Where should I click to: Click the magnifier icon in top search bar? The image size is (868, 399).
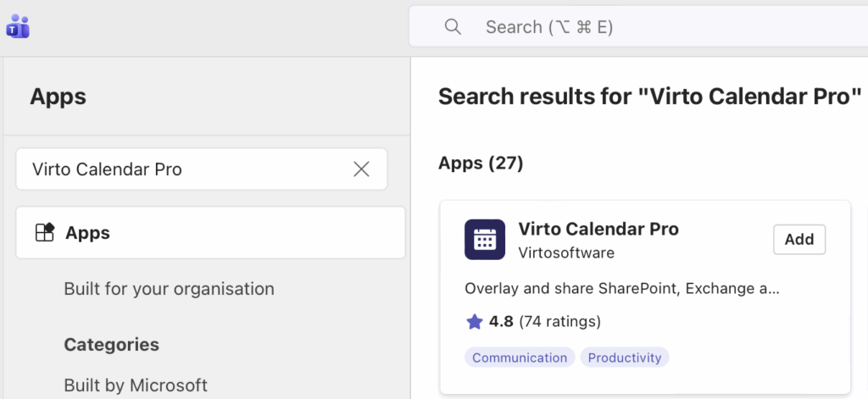(x=453, y=27)
